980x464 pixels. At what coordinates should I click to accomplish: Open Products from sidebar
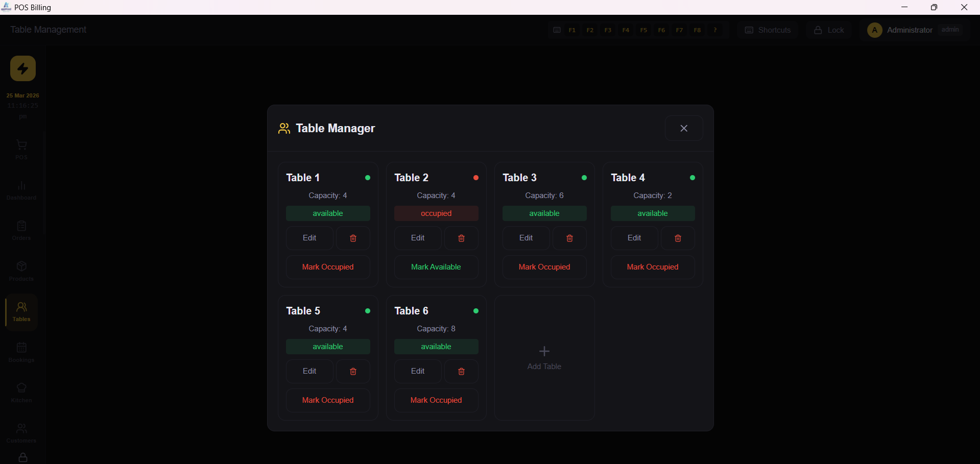point(21,271)
